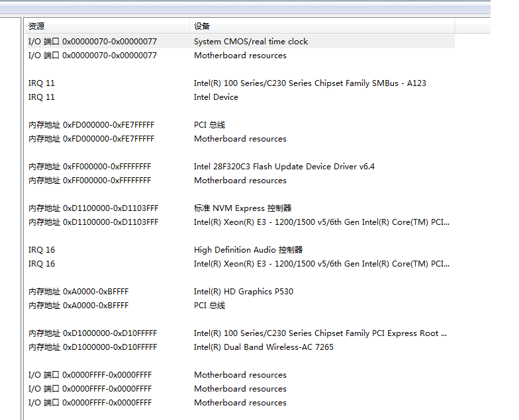Select the 标准 NVM Express 控制器 device
This screenshot has width=519, height=420.
(x=242, y=208)
